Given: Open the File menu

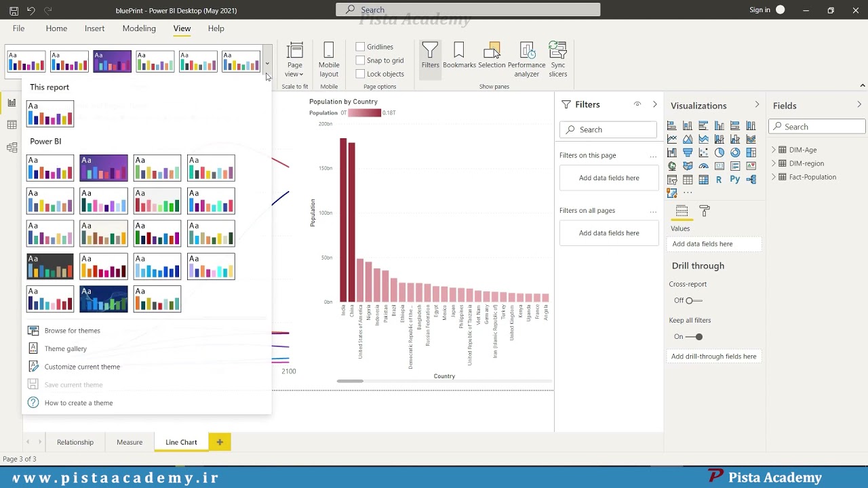Looking at the screenshot, I should click(x=18, y=28).
